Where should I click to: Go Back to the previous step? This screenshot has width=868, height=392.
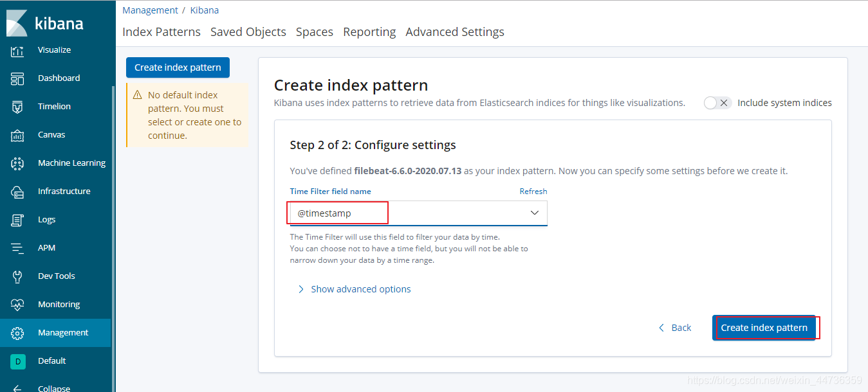pos(675,328)
